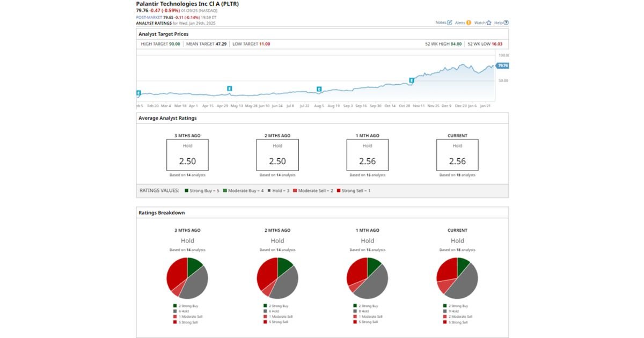Click Strong Buy swatch in Ratings Values
The width and height of the screenshot is (644, 338).
pos(186,190)
